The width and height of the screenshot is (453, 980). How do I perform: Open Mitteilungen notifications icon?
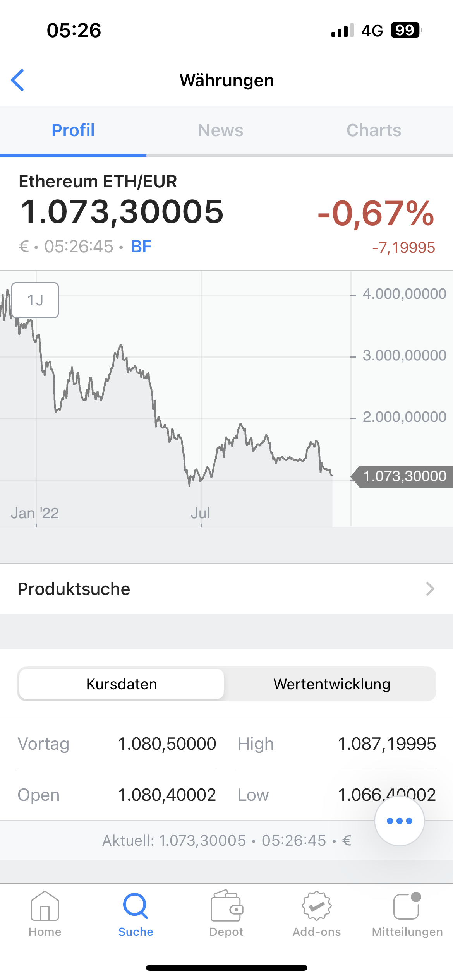click(x=407, y=906)
